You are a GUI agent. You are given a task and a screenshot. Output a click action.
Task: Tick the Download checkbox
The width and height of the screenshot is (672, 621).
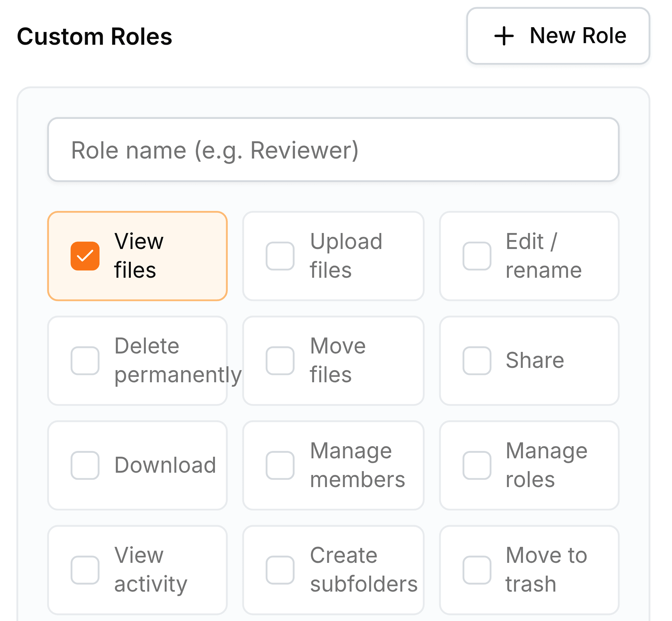click(85, 465)
